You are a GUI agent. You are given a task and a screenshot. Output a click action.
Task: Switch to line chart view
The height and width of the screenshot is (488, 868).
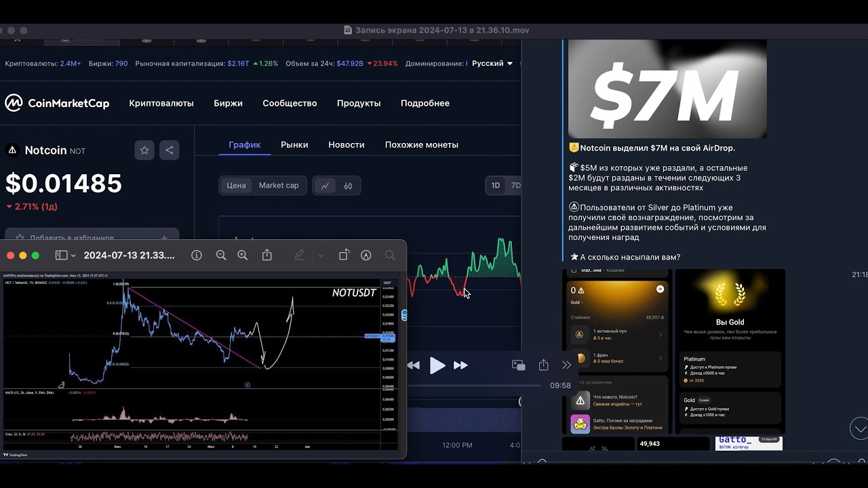(x=325, y=186)
